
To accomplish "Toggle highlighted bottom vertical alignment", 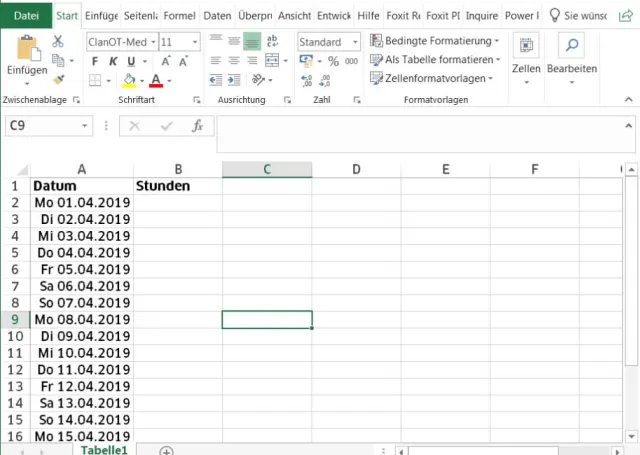I will 252,41.
